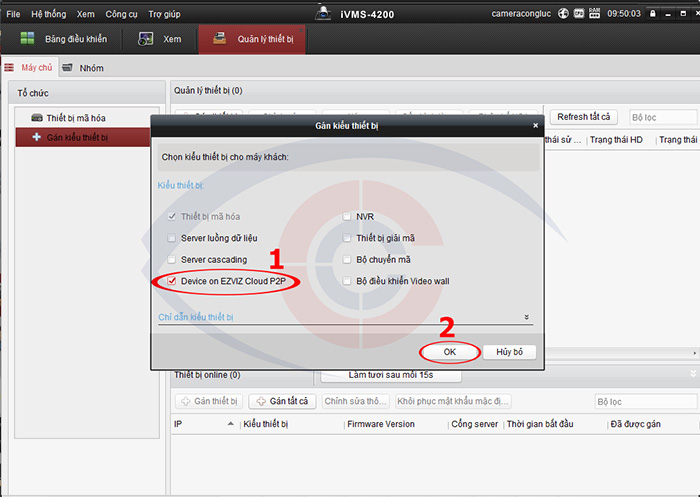Enable the Server luồng dữ liệu checkbox

click(x=171, y=238)
